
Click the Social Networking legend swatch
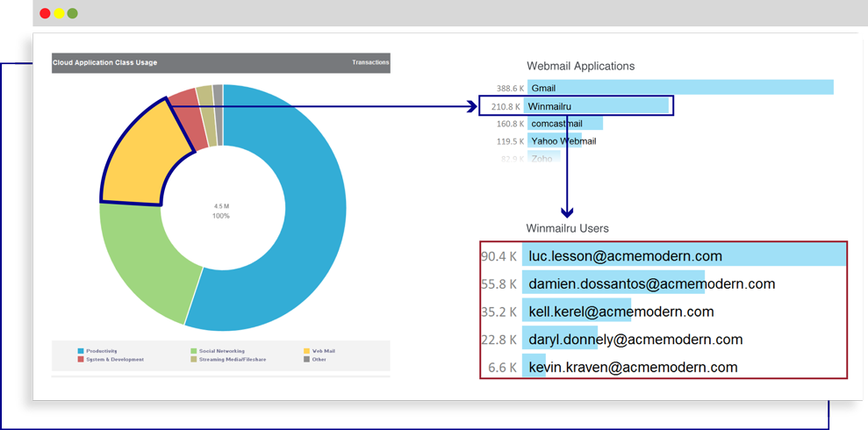tap(194, 351)
